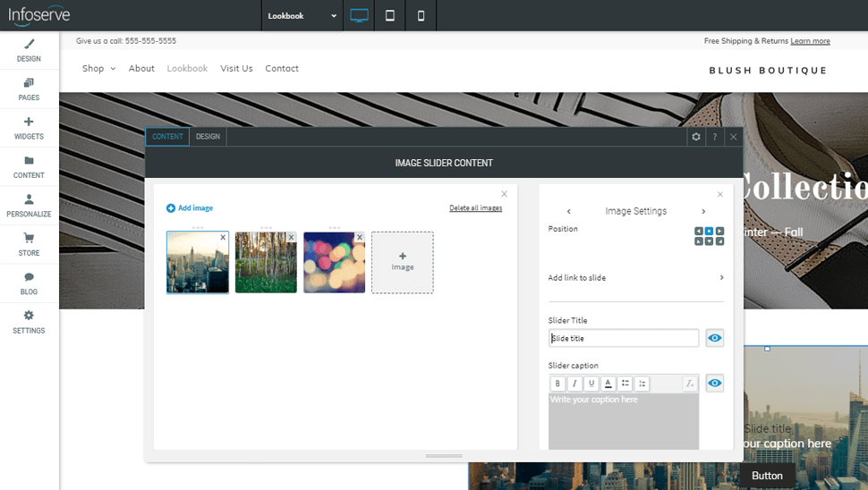Open widget settings gear in dialog header

696,137
